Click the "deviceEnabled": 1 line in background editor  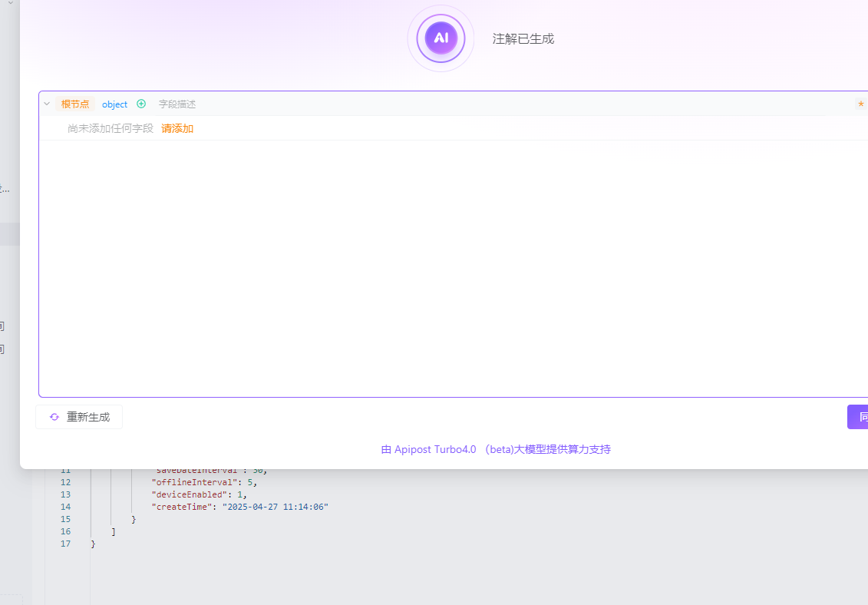pos(200,494)
